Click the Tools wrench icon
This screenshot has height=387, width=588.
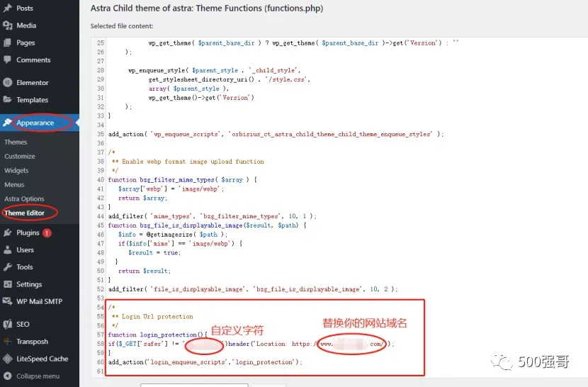8,267
